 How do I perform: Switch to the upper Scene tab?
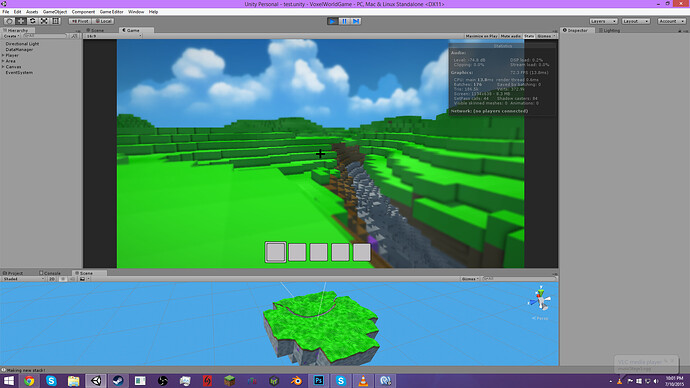[95, 30]
